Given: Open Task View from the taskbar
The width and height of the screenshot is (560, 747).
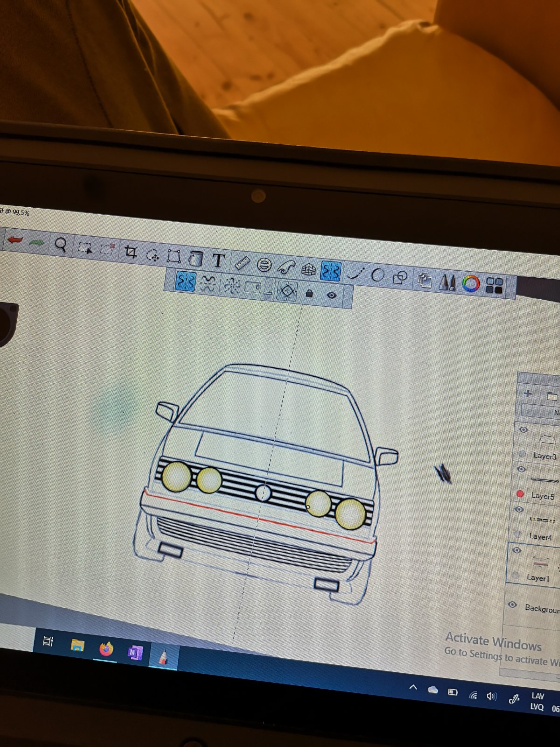Looking at the screenshot, I should point(48,641).
